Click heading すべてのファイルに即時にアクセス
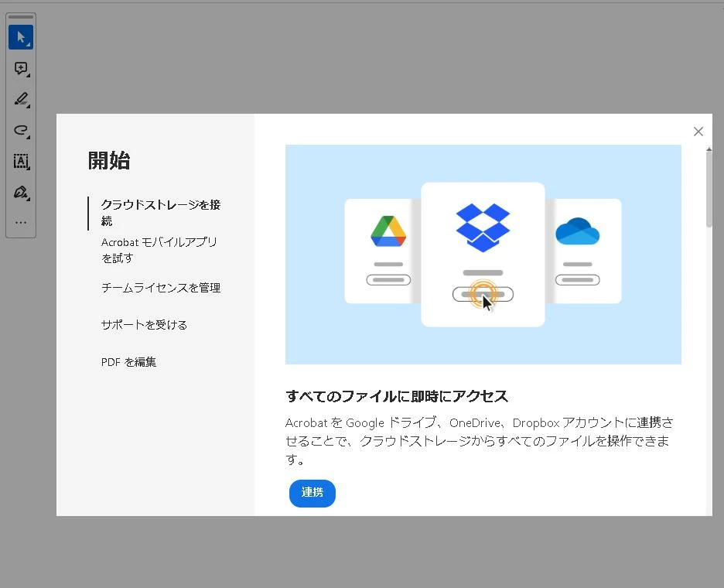Screen dimensions: 724x588 [397, 396]
